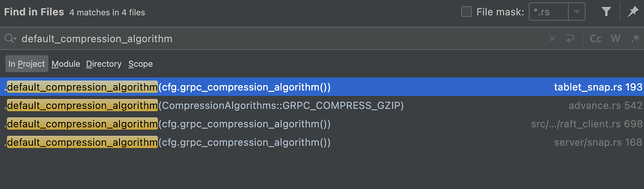Viewport: 644px width, 189px height.
Task: Click the *.rs file mask field
Action: point(549,12)
